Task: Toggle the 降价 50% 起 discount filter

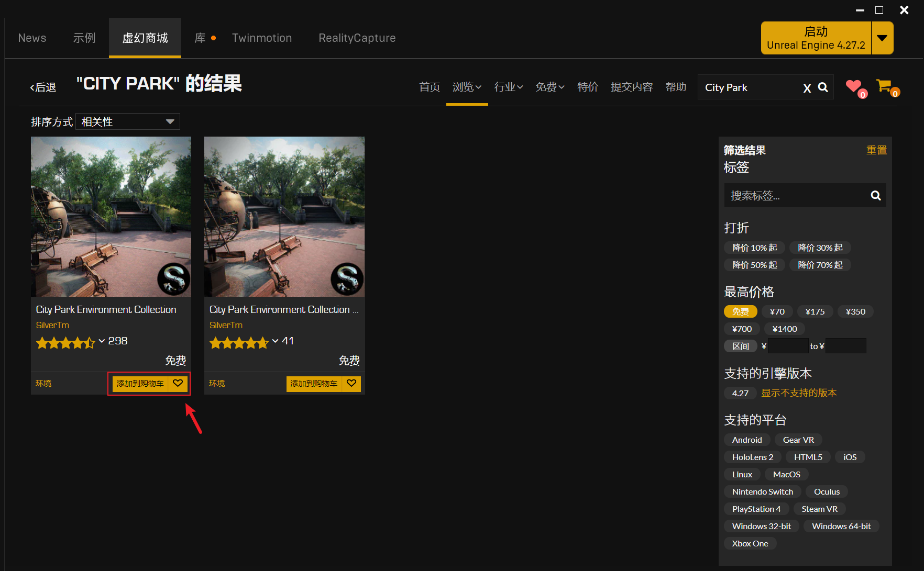Action: pyautogui.click(x=755, y=265)
